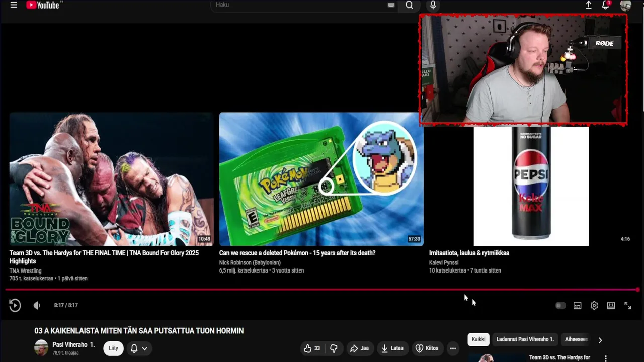The width and height of the screenshot is (644, 362).
Task: Select the Kaikki filter chip
Action: click(x=478, y=339)
